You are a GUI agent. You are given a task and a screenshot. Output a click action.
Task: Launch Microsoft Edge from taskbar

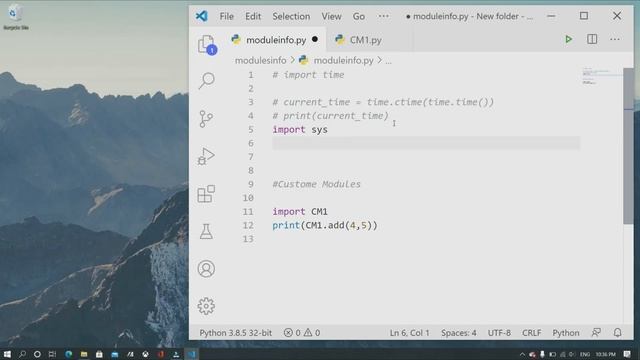coord(68,354)
